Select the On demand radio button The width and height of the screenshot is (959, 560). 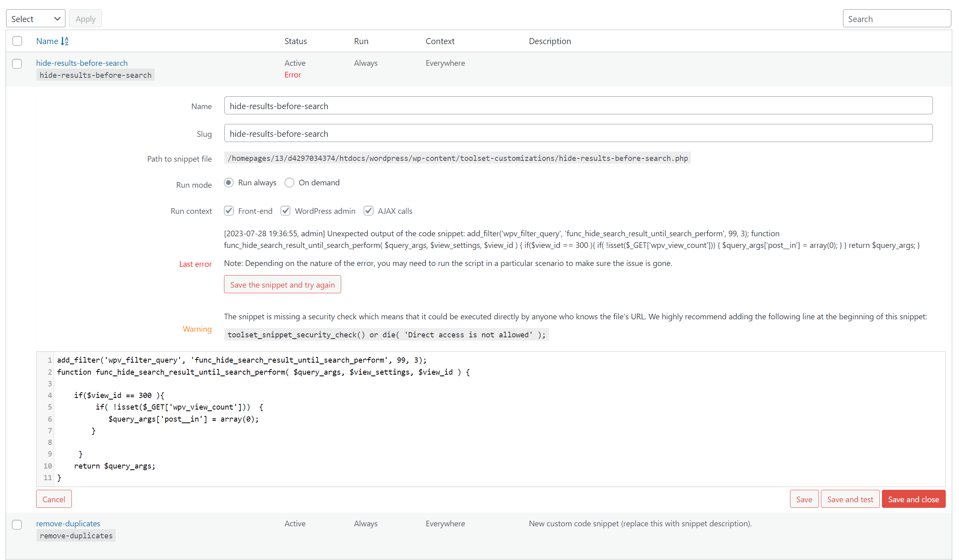(289, 183)
